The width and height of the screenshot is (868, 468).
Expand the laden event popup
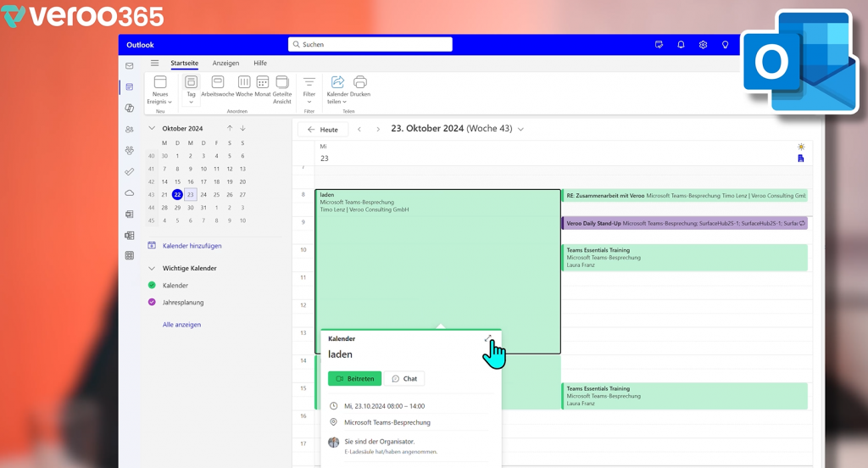tap(487, 338)
